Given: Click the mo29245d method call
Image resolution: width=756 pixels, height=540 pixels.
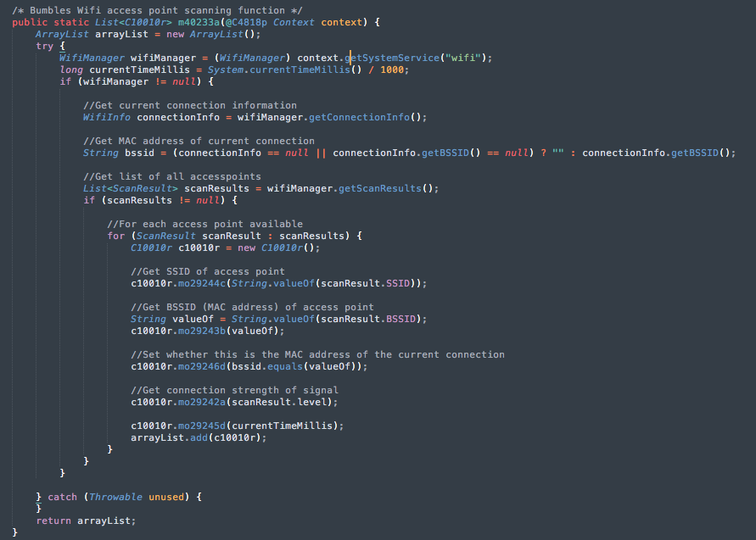Looking at the screenshot, I should pyautogui.click(x=203, y=426).
